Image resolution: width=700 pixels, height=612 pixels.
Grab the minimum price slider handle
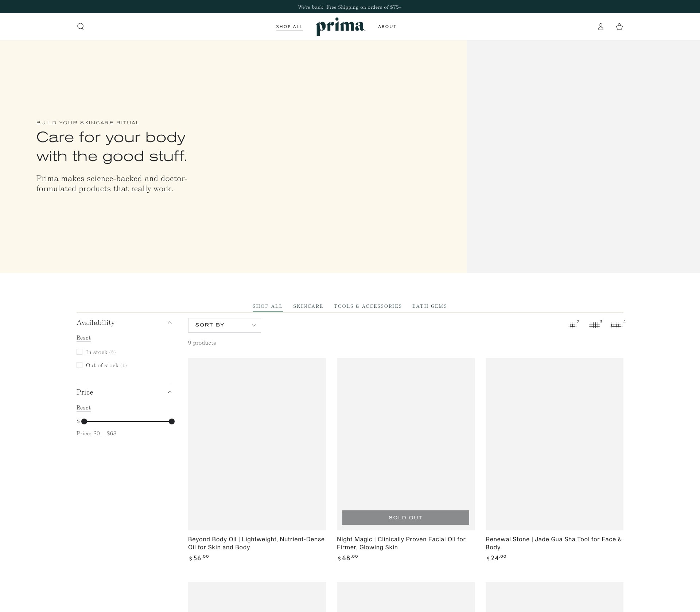pyautogui.click(x=84, y=421)
